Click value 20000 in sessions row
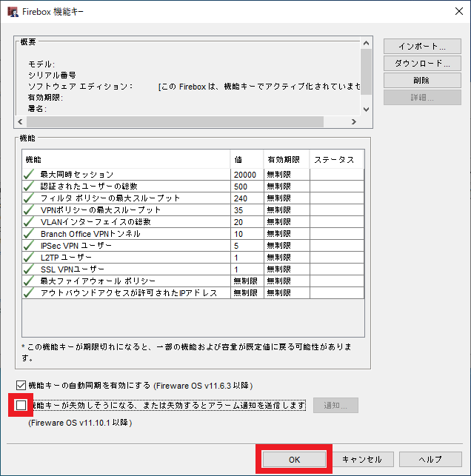 pos(245,175)
